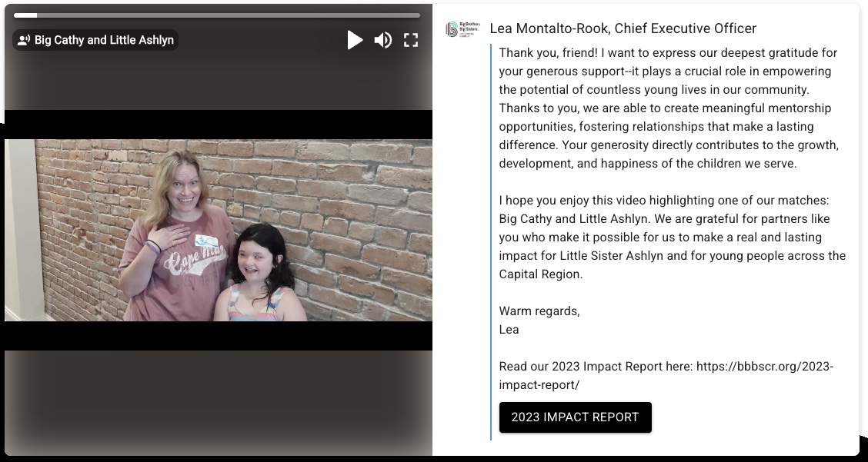
Task: Click the person-speaking icon in the video title chip
Action: (x=24, y=40)
